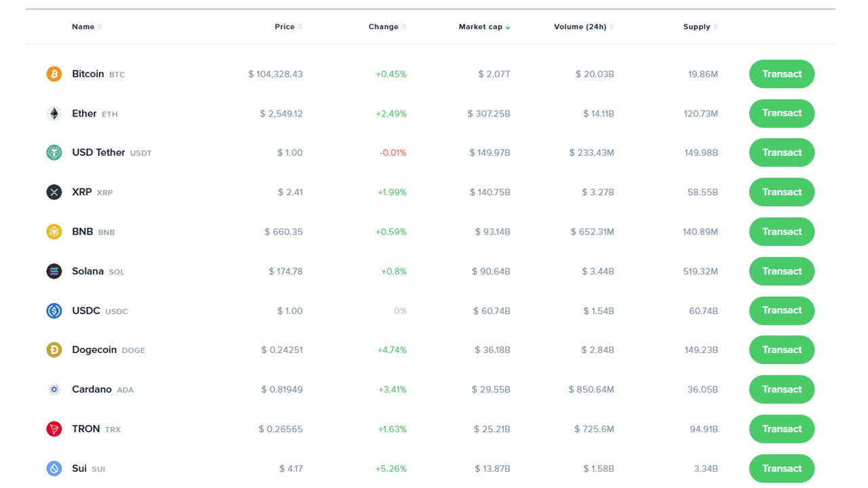Click the Sui blue droplet icon
Image resolution: width=868 pixels, height=488 pixels.
[54, 468]
